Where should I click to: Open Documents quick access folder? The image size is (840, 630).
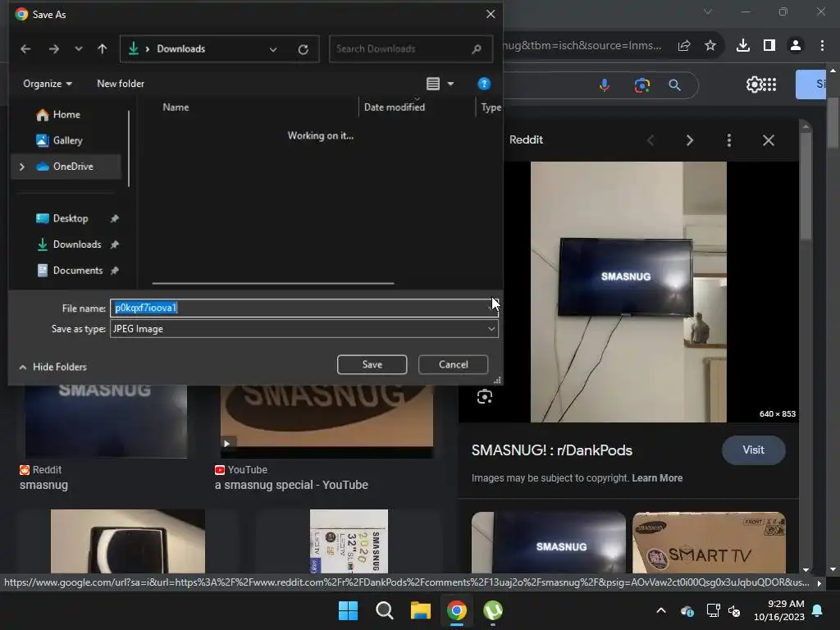coord(78,271)
